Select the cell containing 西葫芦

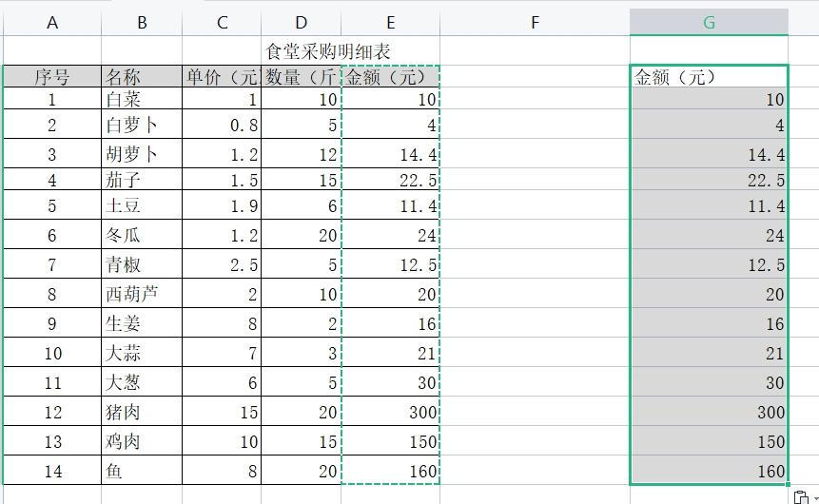(x=142, y=293)
